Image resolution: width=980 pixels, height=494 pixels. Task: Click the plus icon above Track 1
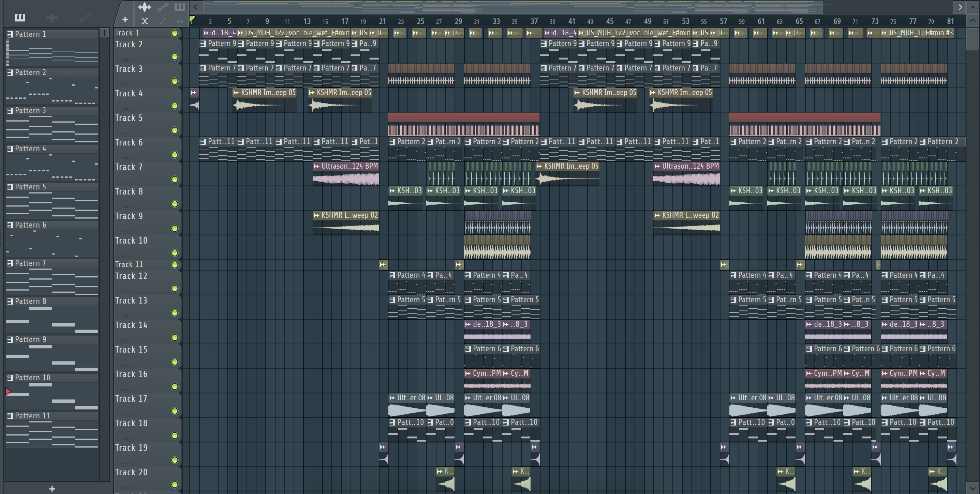coord(125,19)
